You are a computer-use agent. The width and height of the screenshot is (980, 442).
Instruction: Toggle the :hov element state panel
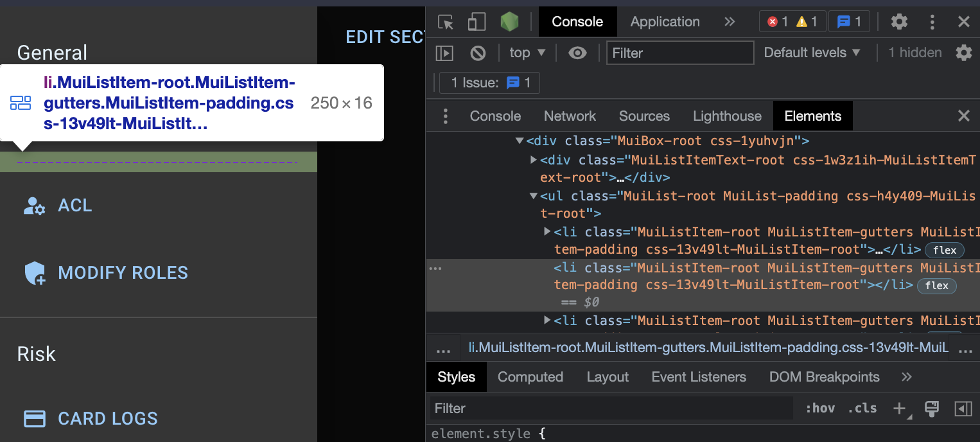click(x=820, y=409)
